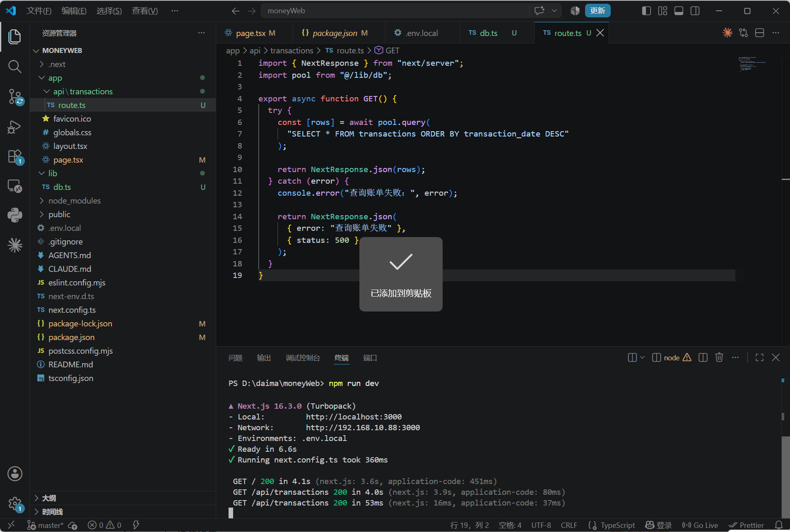The height and width of the screenshot is (532, 790).
Task: Switch to the page.tsx editor tab
Action: click(254, 33)
